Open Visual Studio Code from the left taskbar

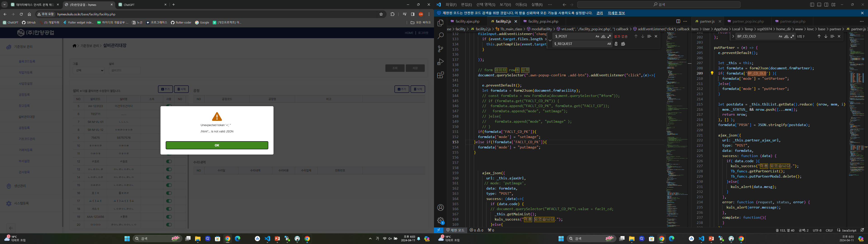click(267, 239)
